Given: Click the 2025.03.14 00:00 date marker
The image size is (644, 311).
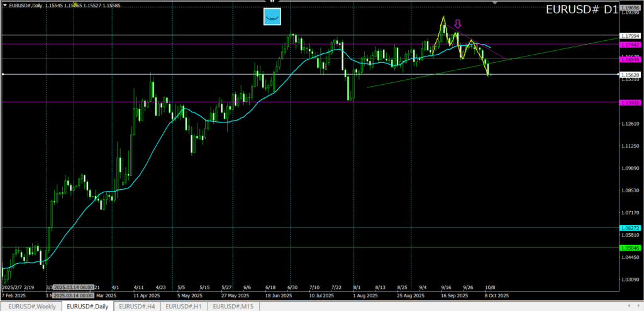Looking at the screenshot, I should (x=74, y=295).
